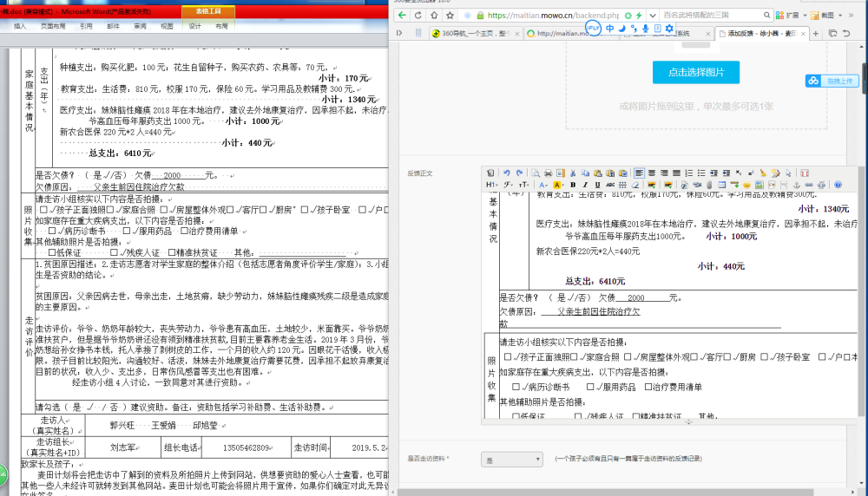The height and width of the screenshot is (496, 868).
Task: Open editor help via question-mark icon
Action: tap(838, 186)
